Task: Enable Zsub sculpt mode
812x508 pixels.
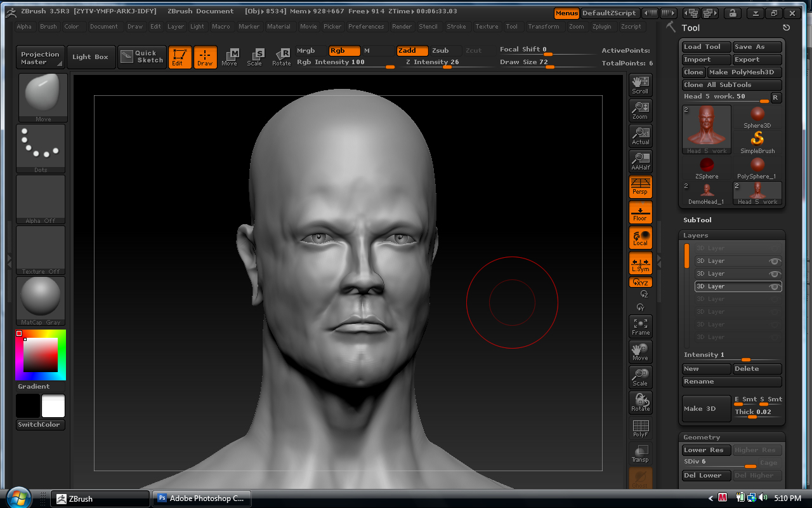Action: 444,51
